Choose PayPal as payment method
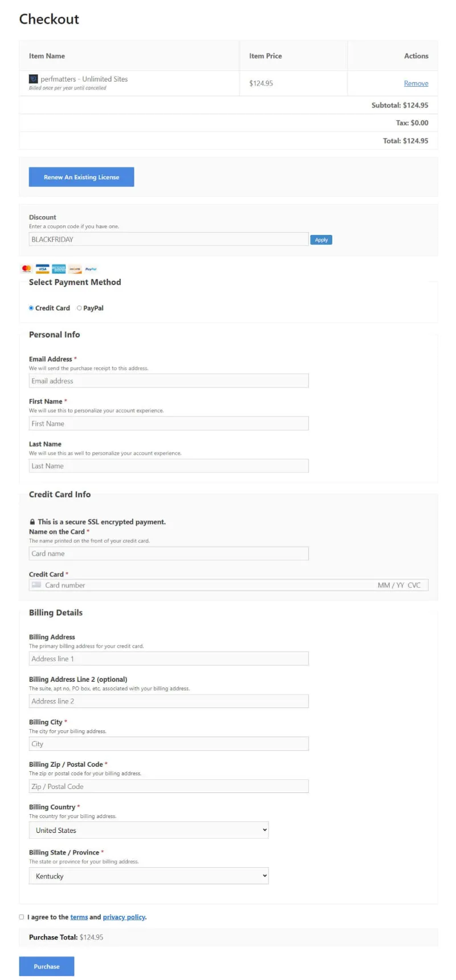Image resolution: width=456 pixels, height=980 pixels. 79,308
